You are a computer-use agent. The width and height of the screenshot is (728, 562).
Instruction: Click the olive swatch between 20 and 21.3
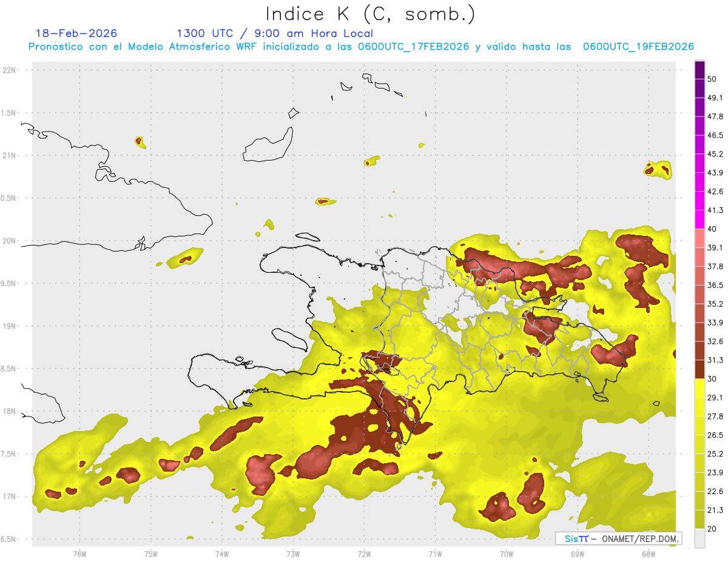point(699,519)
